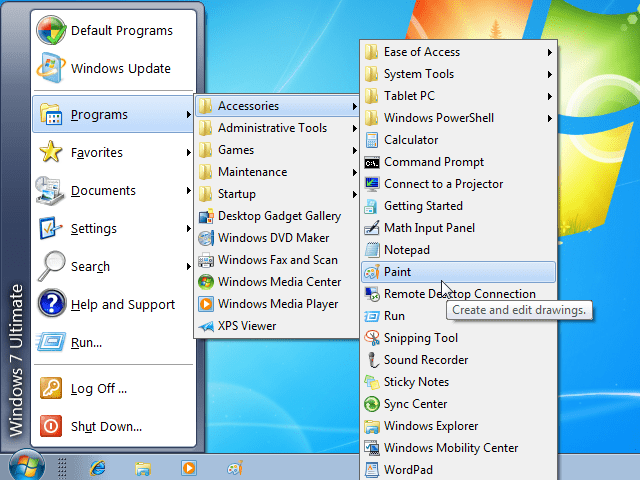Select Notepad in the Accessories list
The height and width of the screenshot is (480, 640).
[406, 250]
